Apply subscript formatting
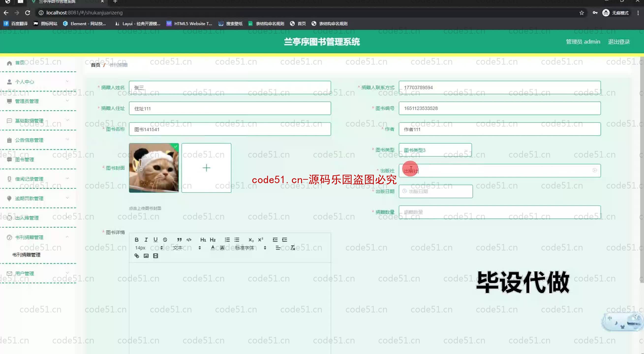 coord(251,240)
